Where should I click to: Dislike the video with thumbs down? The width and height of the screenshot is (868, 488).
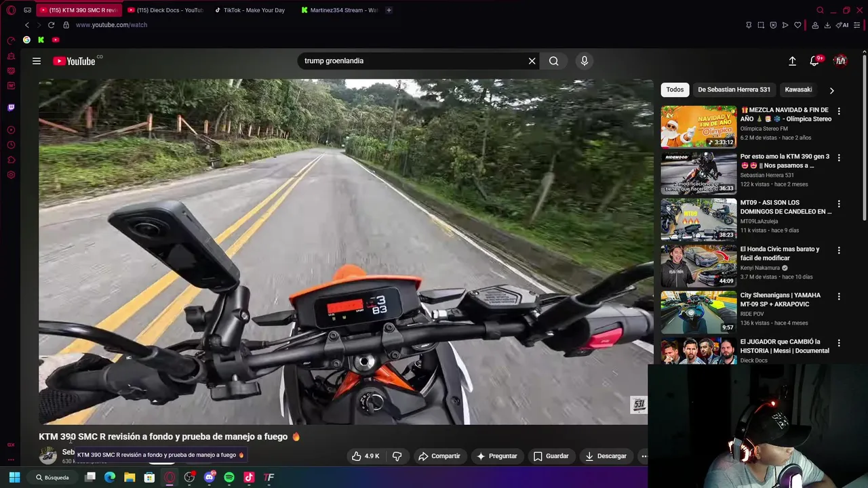[x=397, y=456]
